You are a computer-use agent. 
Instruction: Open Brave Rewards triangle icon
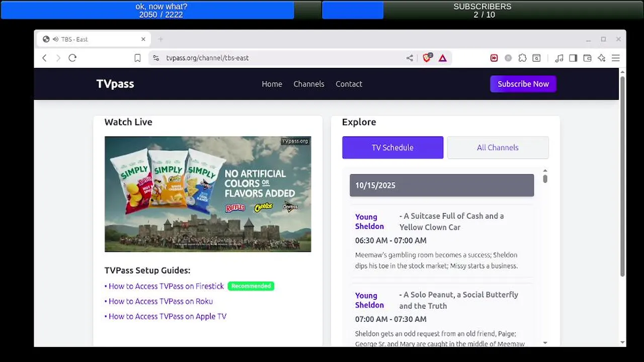(x=442, y=58)
